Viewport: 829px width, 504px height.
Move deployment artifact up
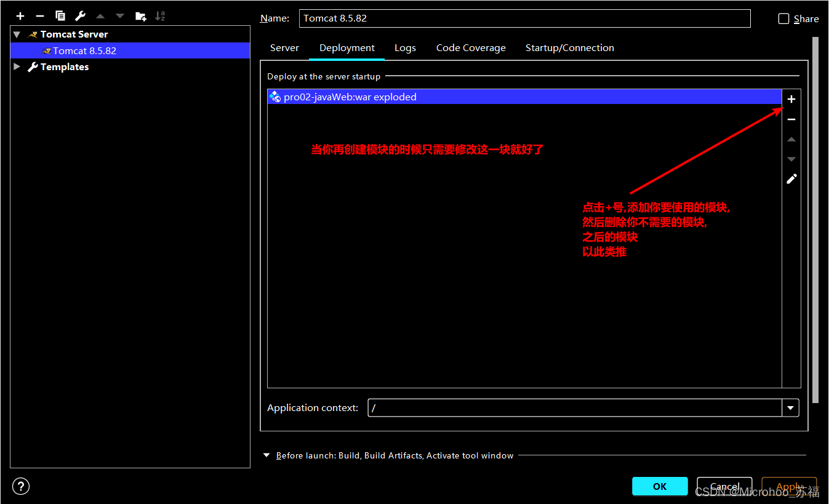[791, 140]
